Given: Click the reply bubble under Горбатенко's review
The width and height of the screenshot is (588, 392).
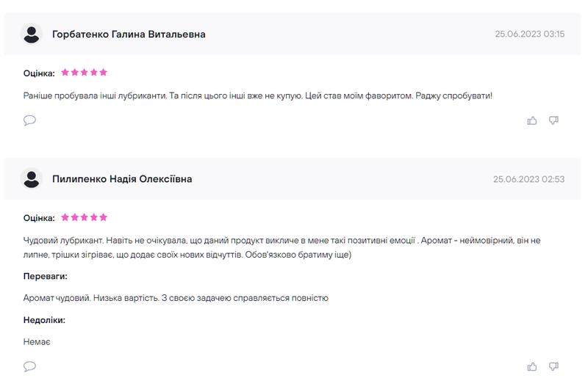Looking at the screenshot, I should [x=29, y=120].
